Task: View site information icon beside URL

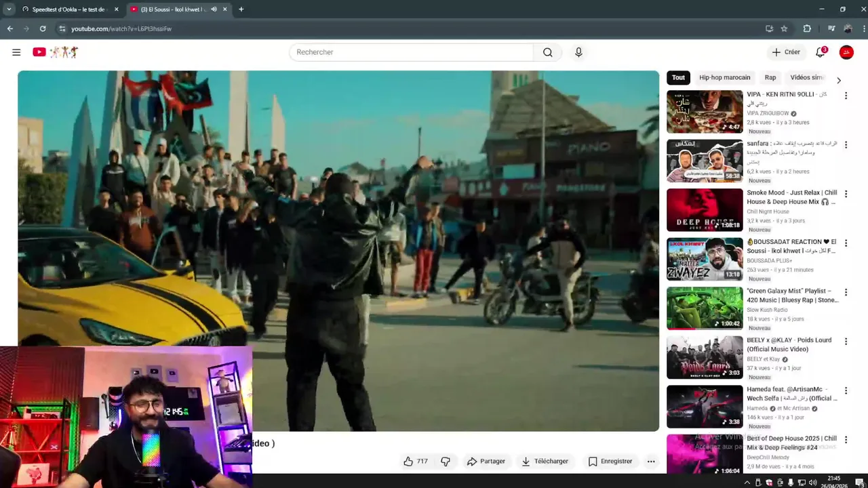Action: 62,28
